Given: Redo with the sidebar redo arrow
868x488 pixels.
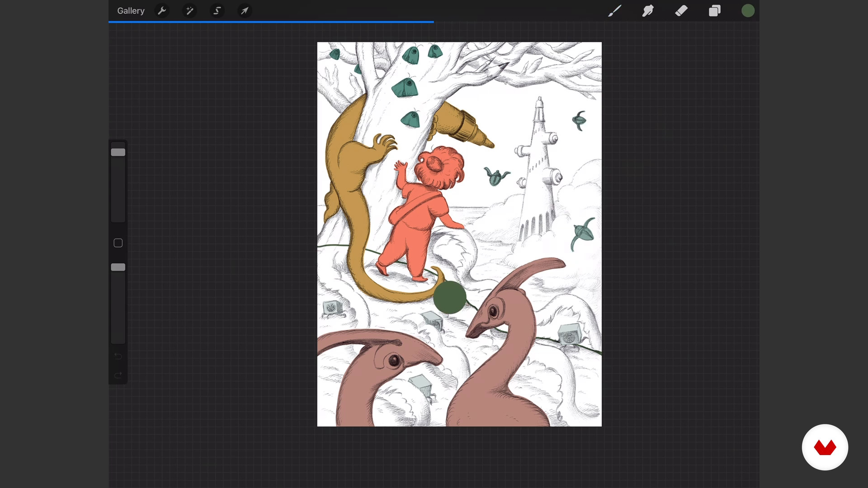Looking at the screenshot, I should [x=118, y=375].
